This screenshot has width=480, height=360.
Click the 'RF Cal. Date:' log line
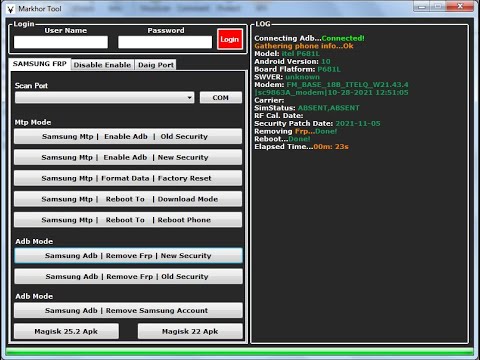279,116
